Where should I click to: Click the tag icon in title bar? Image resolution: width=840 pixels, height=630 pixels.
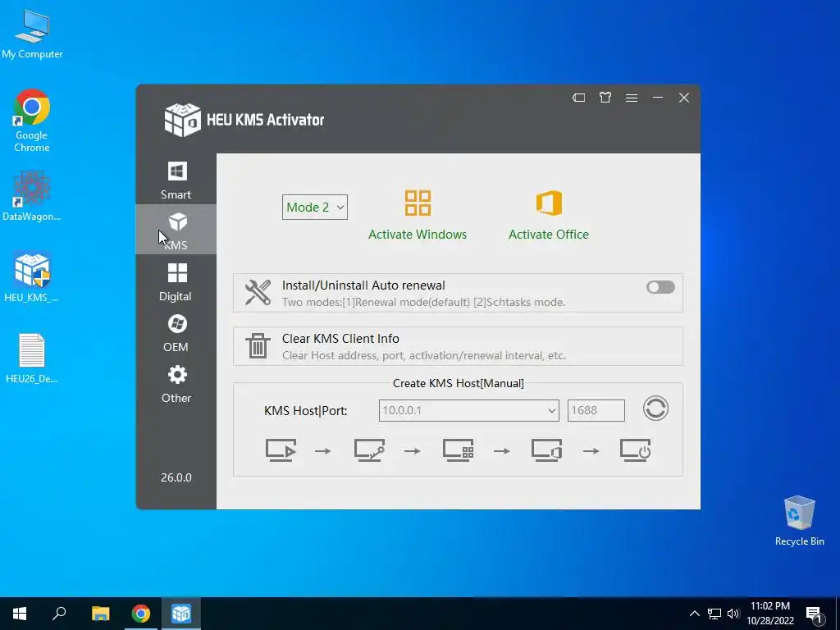pyautogui.click(x=578, y=98)
